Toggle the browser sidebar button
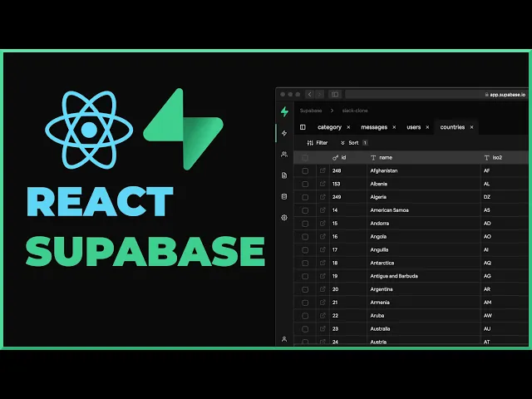Viewport: 532px width, 399px height. pyautogui.click(x=335, y=94)
